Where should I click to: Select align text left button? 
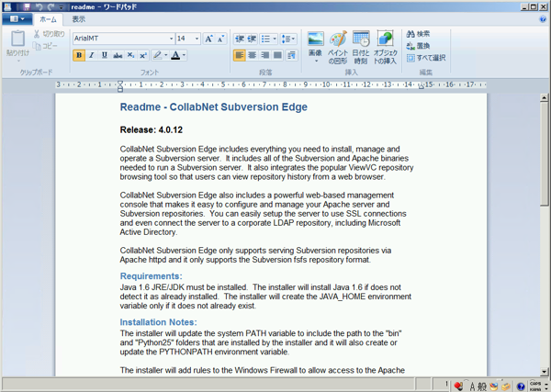point(240,55)
